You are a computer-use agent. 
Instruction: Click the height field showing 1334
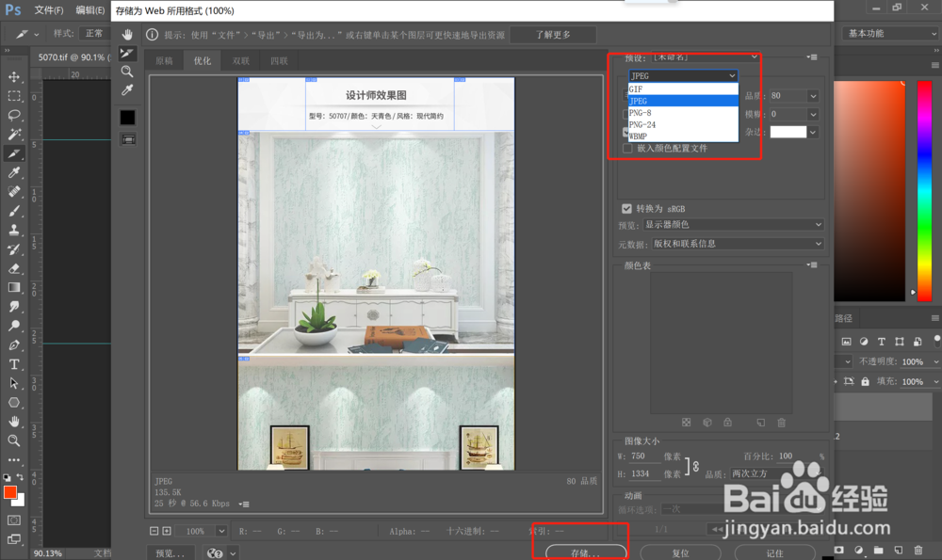(643, 473)
